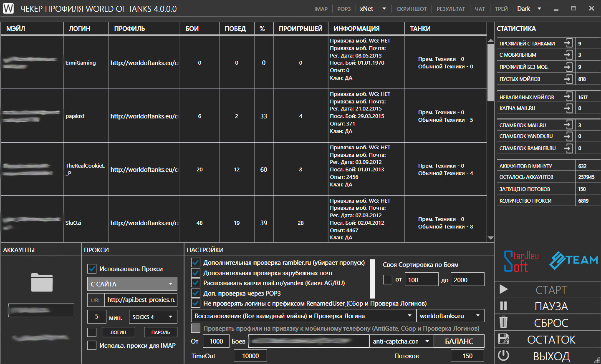Click the folder icon to load accounts
The height and width of the screenshot is (364, 601).
42,282
